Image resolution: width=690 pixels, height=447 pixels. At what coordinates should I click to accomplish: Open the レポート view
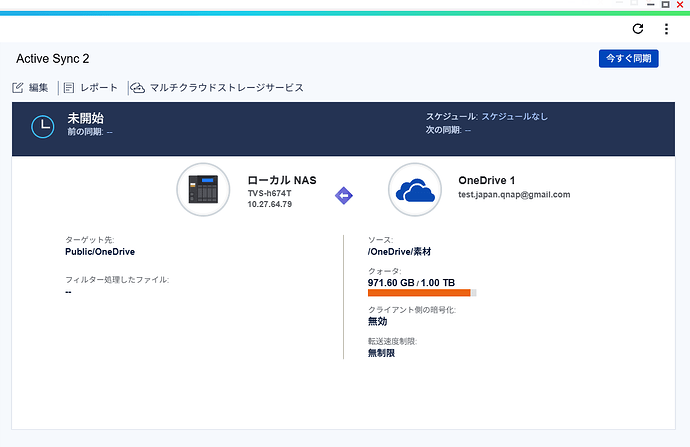tap(90, 88)
